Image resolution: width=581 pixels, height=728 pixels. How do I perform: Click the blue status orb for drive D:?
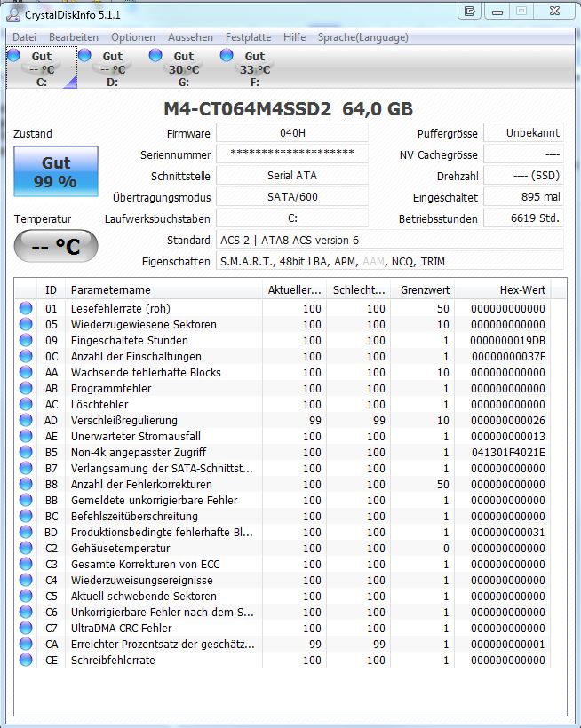click(84, 55)
